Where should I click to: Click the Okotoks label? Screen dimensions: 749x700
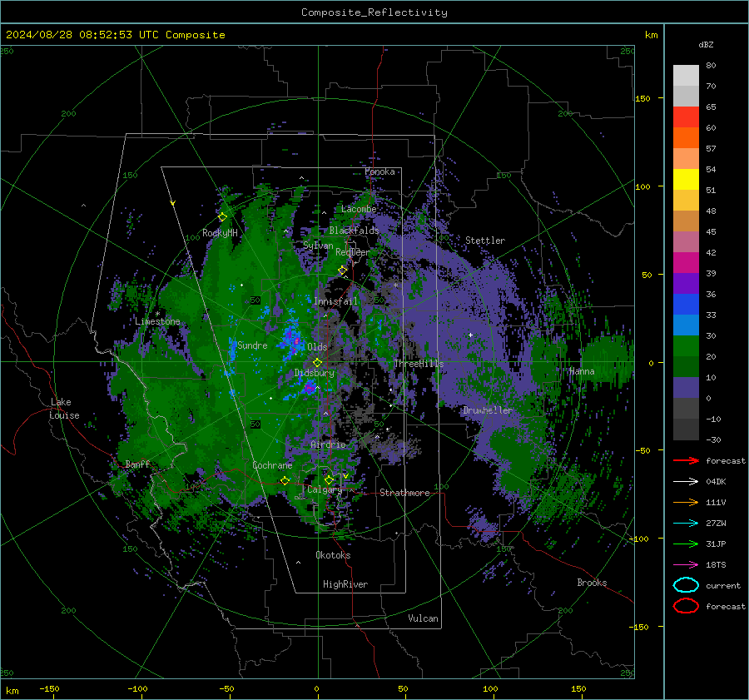(x=333, y=555)
